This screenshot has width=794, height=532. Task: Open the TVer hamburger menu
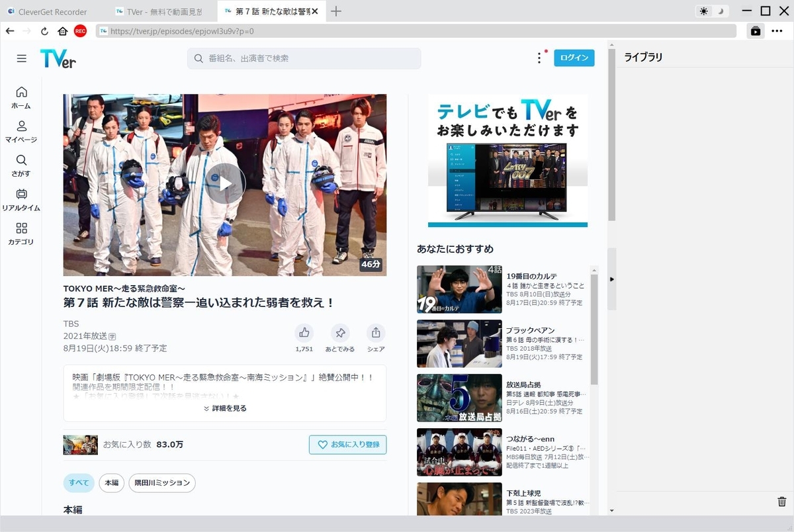pos(21,58)
